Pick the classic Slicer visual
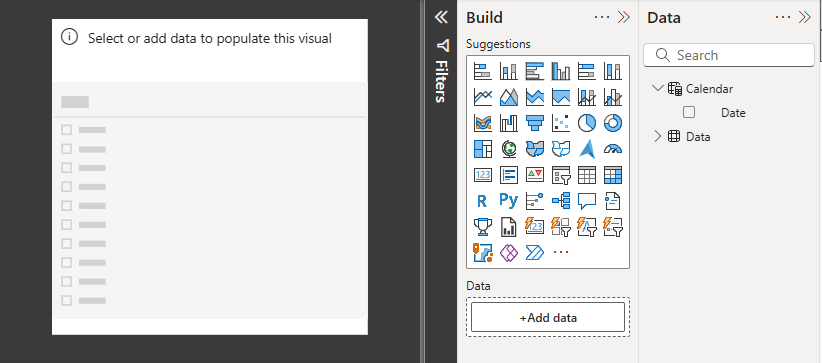 [x=560, y=175]
